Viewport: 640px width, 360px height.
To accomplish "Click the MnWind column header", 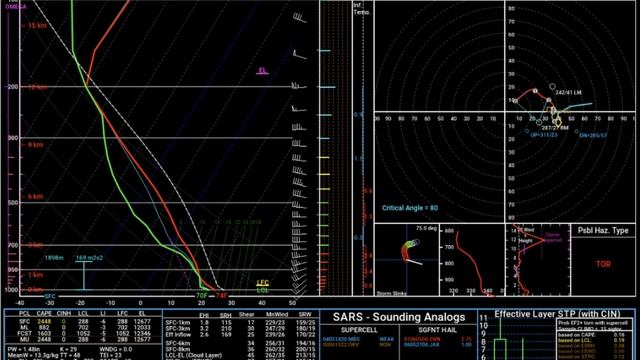I will (277, 315).
